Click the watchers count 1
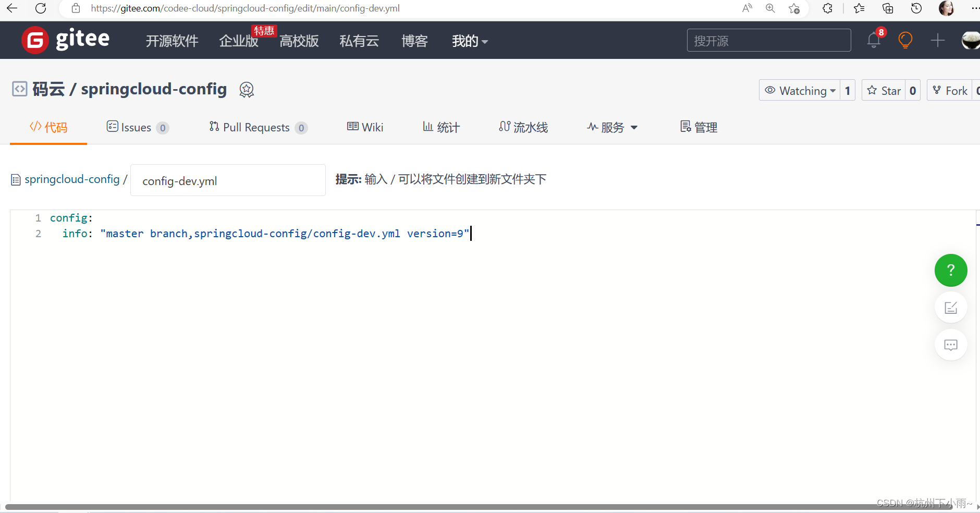This screenshot has height=513, width=980. 848,90
